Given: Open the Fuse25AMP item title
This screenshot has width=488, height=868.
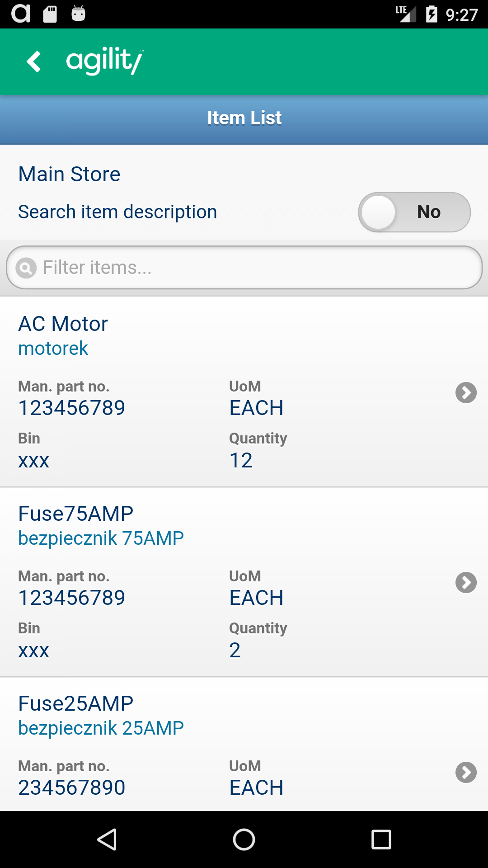Looking at the screenshot, I should [76, 703].
